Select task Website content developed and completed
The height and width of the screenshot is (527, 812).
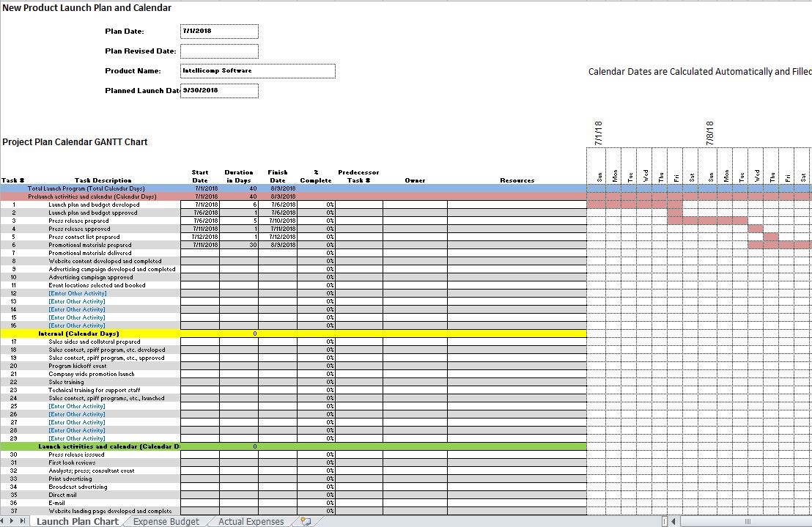click(105, 261)
